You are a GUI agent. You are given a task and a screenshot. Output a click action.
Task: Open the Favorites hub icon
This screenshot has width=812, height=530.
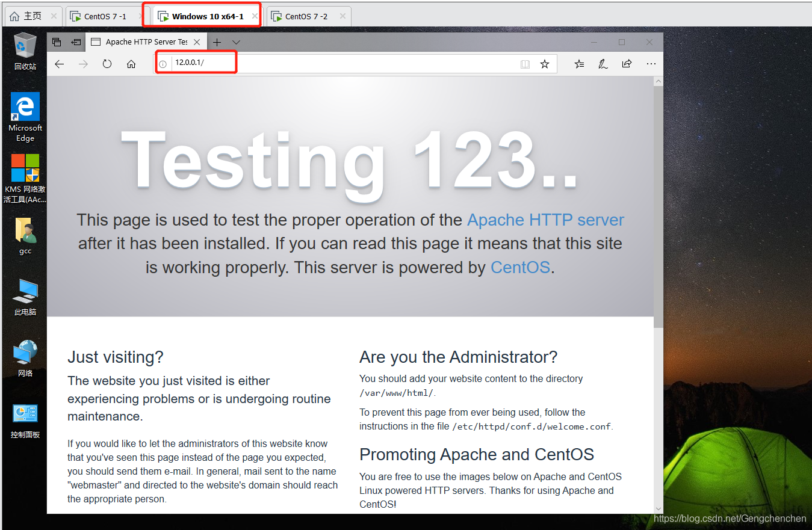click(579, 64)
